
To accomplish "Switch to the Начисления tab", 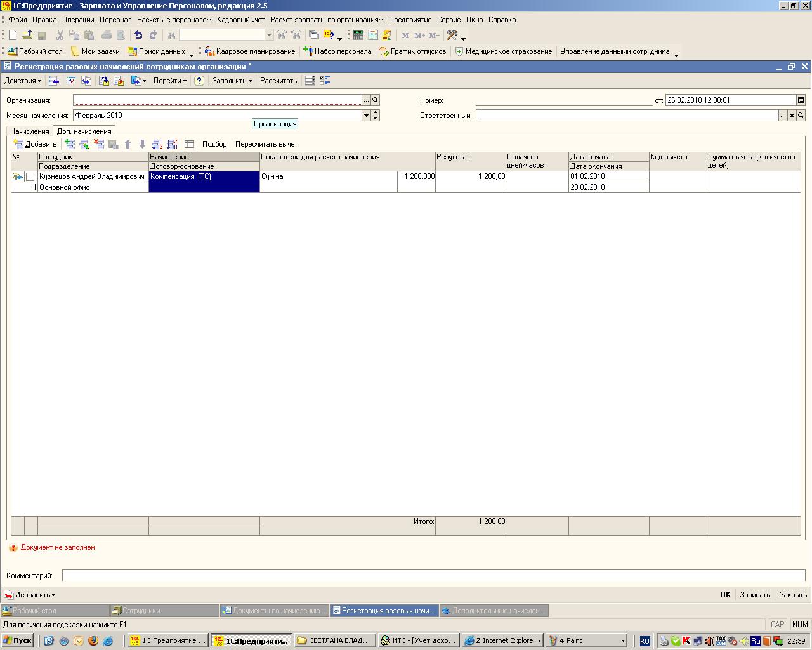I will click(29, 131).
